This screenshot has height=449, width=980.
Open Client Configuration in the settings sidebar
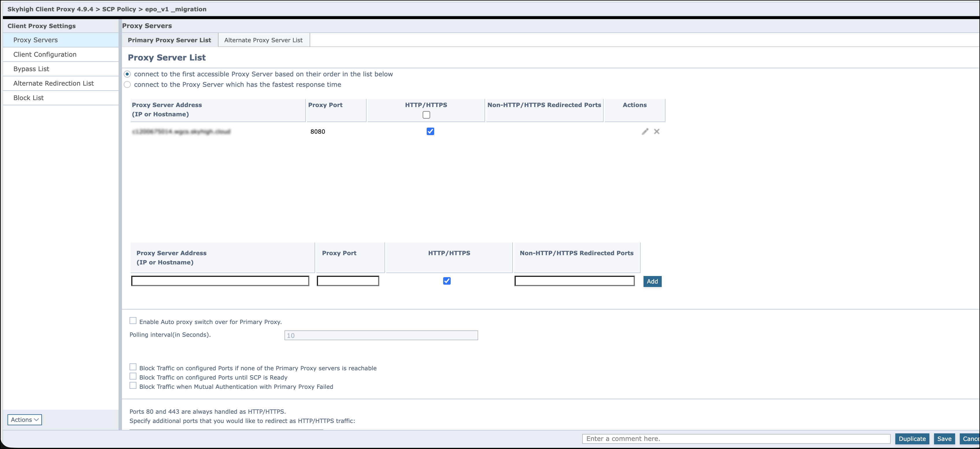tap(45, 54)
